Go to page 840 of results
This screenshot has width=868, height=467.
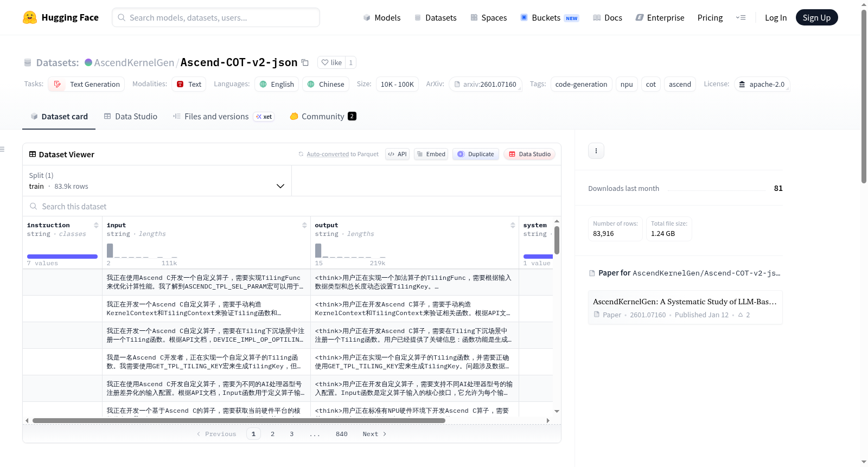click(x=341, y=434)
